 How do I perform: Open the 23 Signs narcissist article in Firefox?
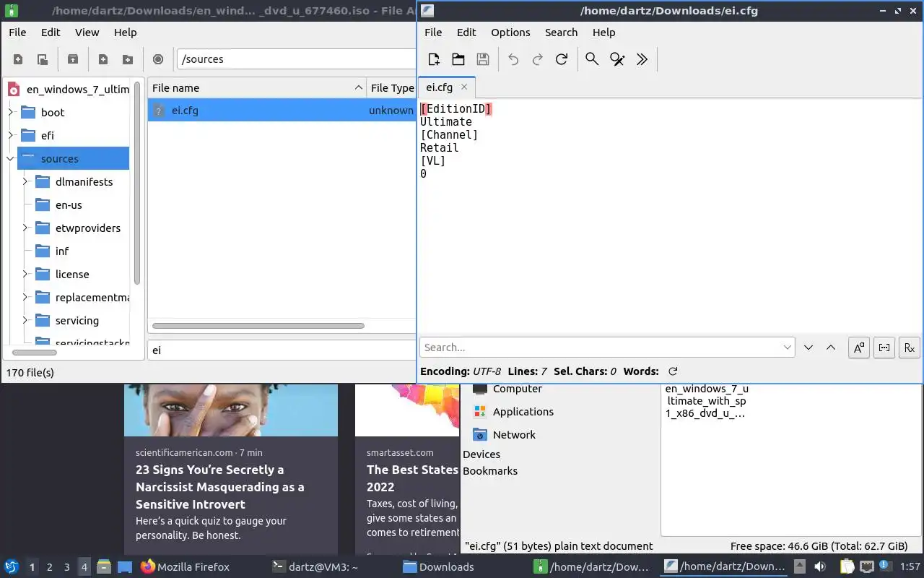point(220,487)
